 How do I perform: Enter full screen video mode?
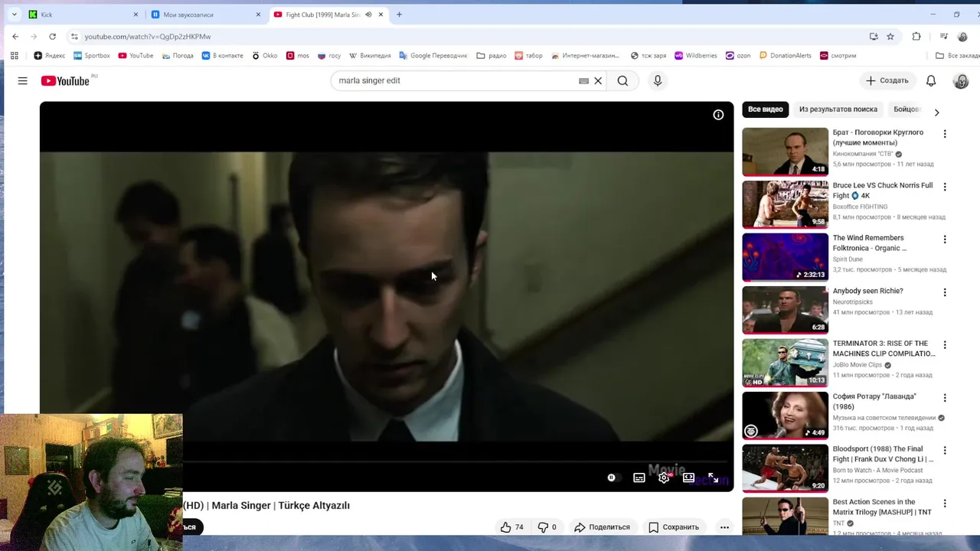713,478
